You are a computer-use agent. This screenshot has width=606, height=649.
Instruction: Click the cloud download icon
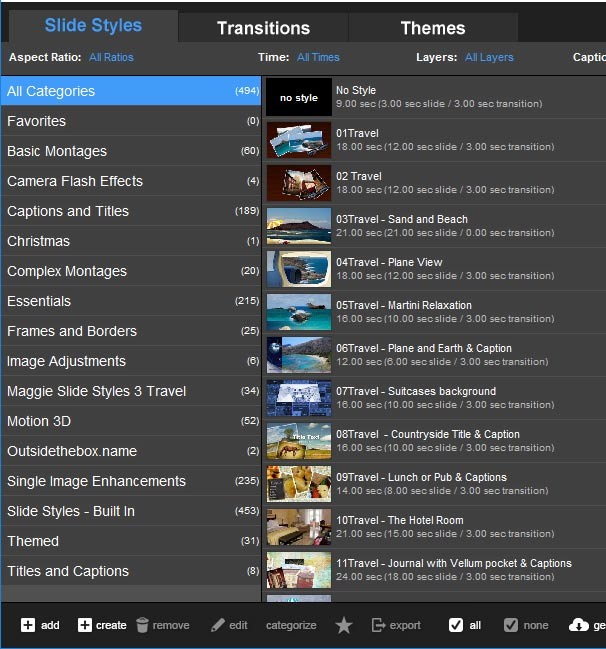pyautogui.click(x=578, y=625)
